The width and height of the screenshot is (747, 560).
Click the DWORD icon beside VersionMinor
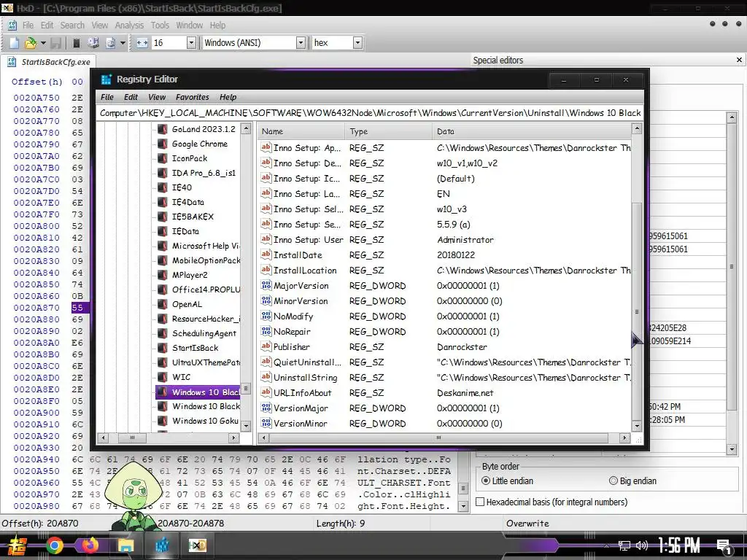[x=266, y=423]
